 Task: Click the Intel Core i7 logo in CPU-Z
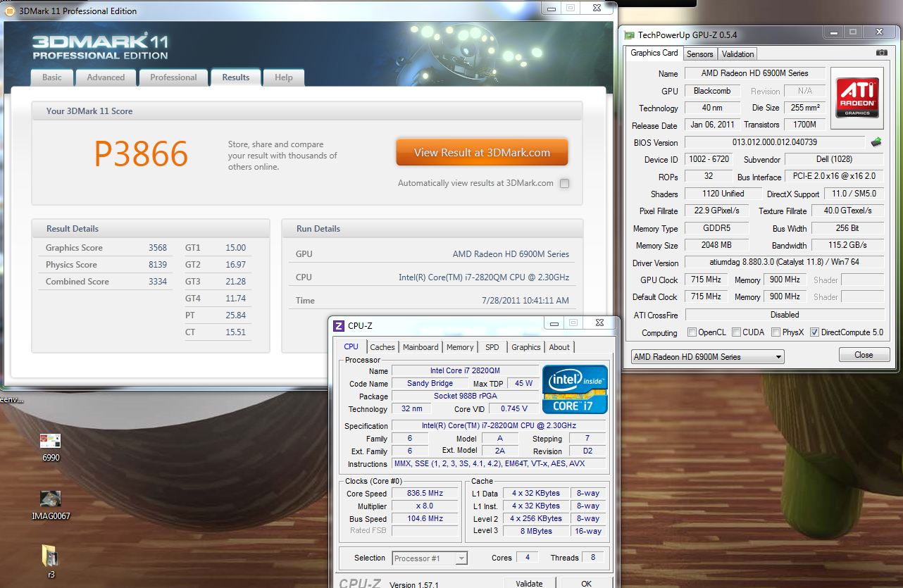point(574,389)
